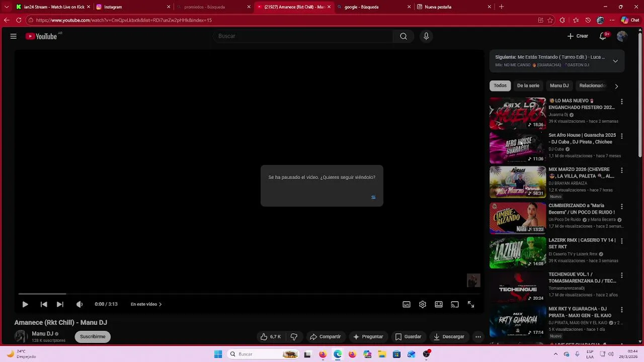Image resolution: width=644 pixels, height=362 pixels.
Task: Open LO MAS NUEVO video thumbnail
Action: pyautogui.click(x=518, y=113)
